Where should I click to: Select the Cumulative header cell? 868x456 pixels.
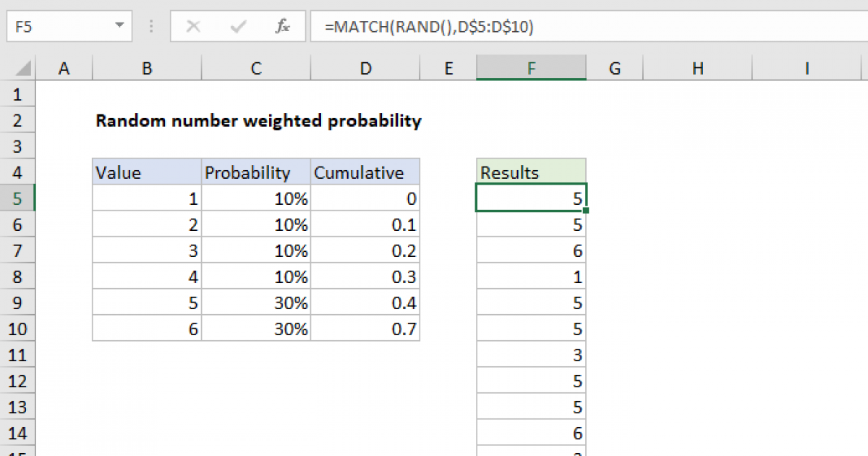365,172
